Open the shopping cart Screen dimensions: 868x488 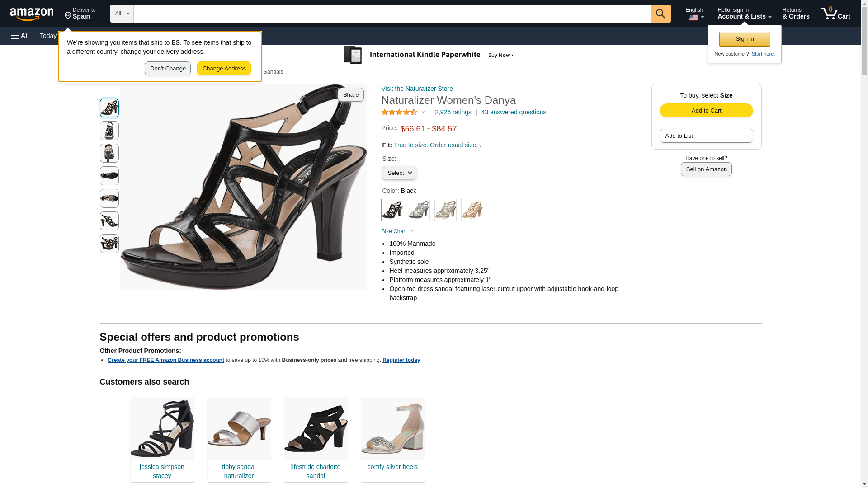coord(835,13)
